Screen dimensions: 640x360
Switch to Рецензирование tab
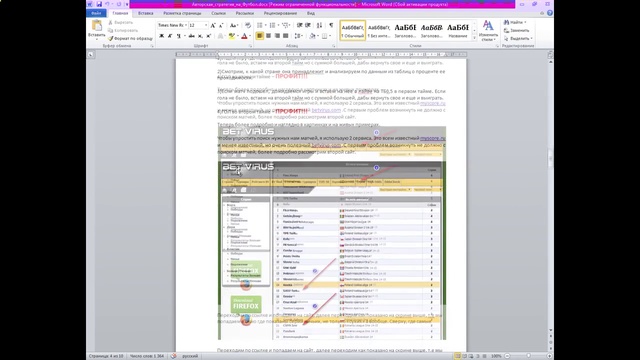(x=280, y=13)
